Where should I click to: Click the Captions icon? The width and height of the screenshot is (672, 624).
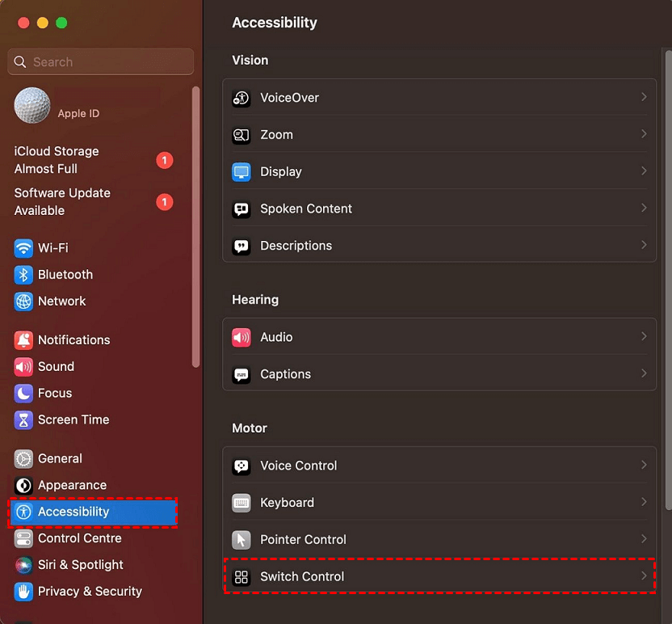click(241, 374)
